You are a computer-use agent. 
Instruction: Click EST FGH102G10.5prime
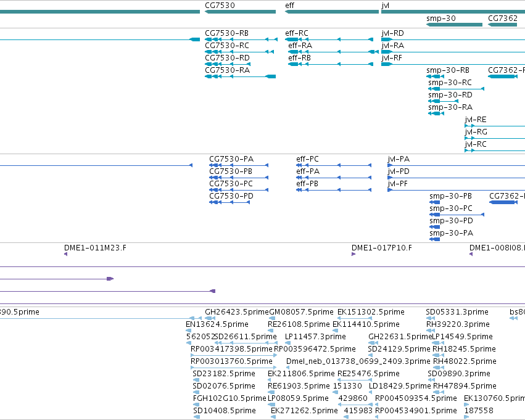[196, 405]
